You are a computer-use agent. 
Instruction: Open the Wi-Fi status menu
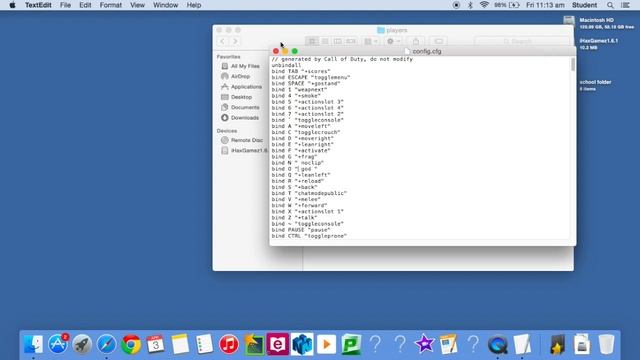[484, 5]
